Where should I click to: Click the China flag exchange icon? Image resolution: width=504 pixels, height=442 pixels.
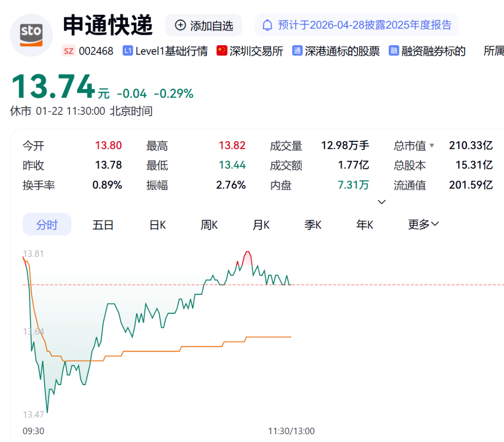[x=222, y=51]
